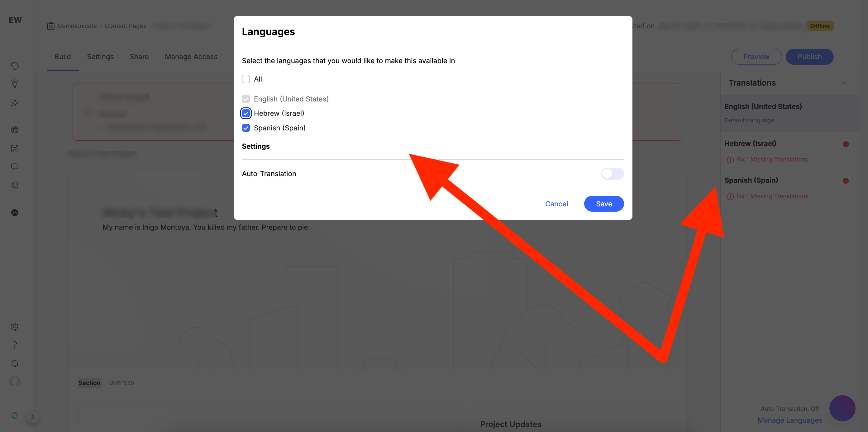The width and height of the screenshot is (868, 432).
Task: Uncheck the Spanish (Spain) checkbox
Action: point(246,128)
